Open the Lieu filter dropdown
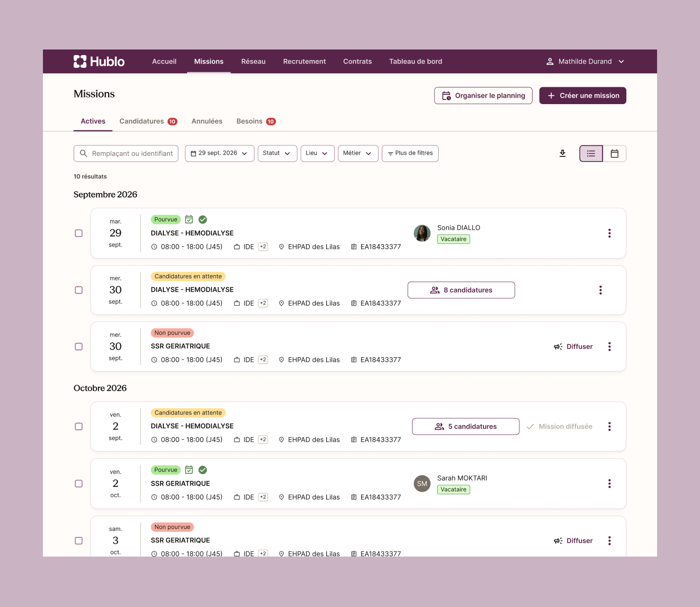The width and height of the screenshot is (700, 607). pyautogui.click(x=317, y=154)
